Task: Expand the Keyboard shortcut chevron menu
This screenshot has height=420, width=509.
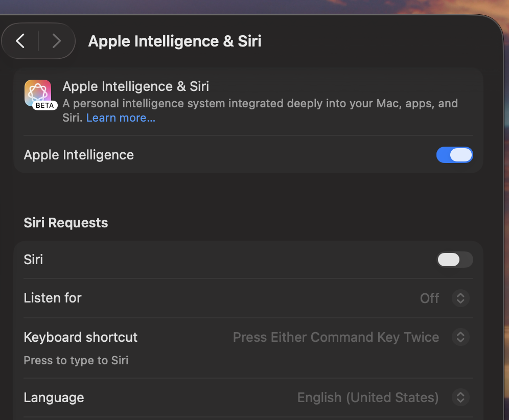Action: coord(460,337)
